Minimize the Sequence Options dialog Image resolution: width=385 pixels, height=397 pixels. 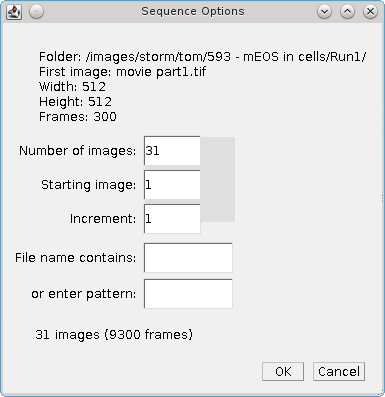[x=324, y=12]
